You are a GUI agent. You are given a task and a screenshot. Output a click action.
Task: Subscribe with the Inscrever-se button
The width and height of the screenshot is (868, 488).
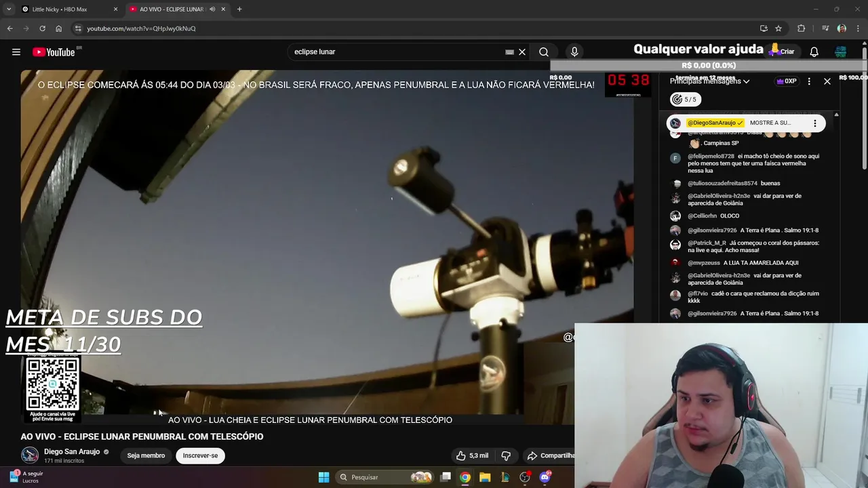pos(200,455)
